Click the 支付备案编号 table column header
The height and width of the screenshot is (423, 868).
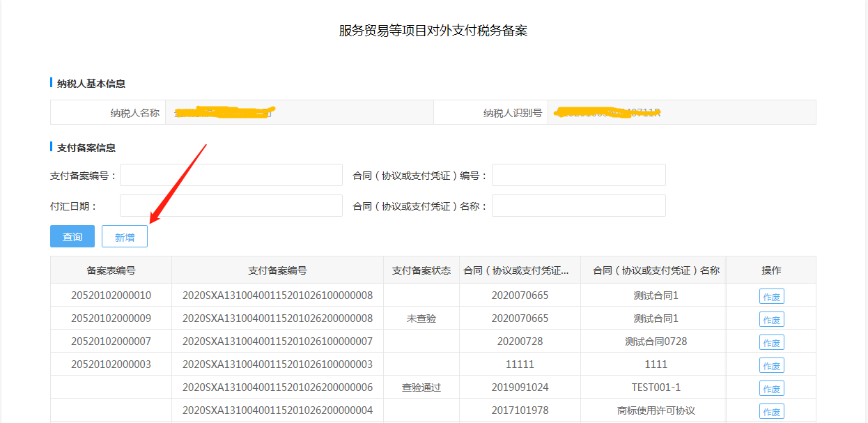click(277, 270)
